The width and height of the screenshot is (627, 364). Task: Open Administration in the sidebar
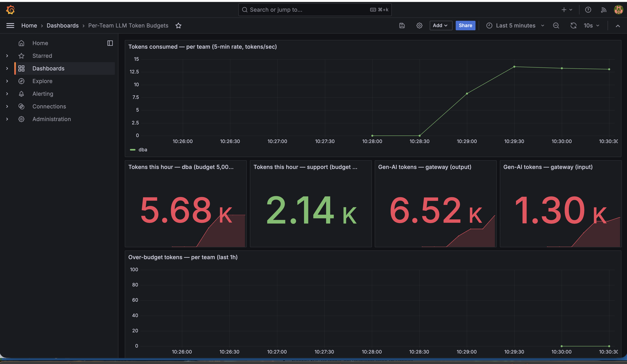pyautogui.click(x=51, y=119)
